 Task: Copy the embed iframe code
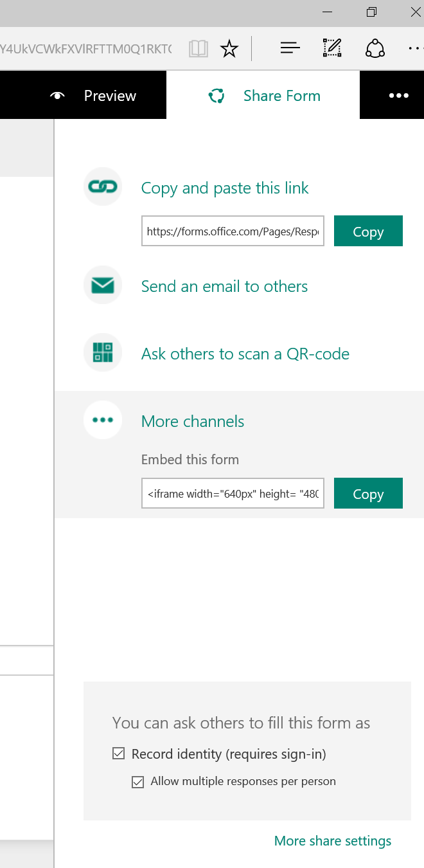(368, 494)
